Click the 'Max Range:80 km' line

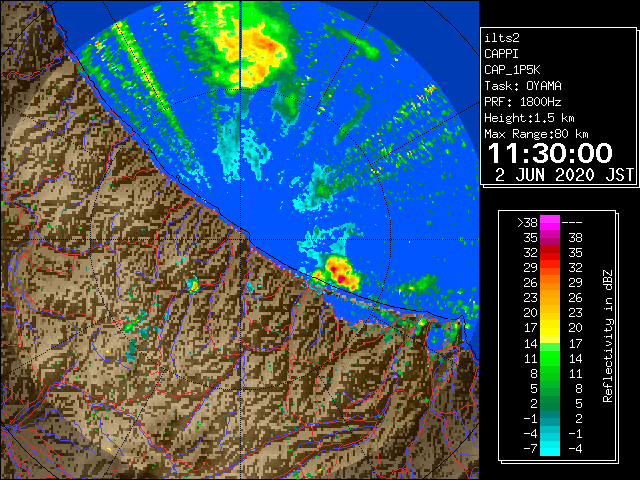pos(536,134)
